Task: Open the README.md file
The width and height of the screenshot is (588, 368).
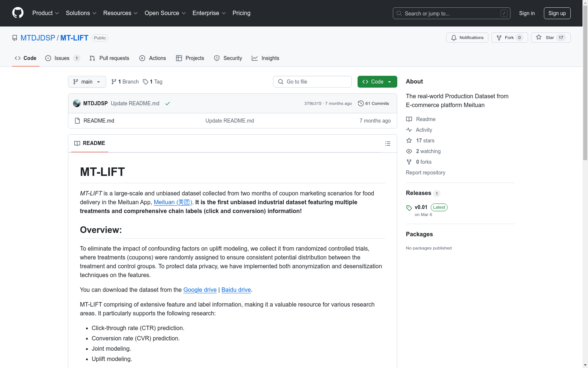Action: (x=99, y=121)
